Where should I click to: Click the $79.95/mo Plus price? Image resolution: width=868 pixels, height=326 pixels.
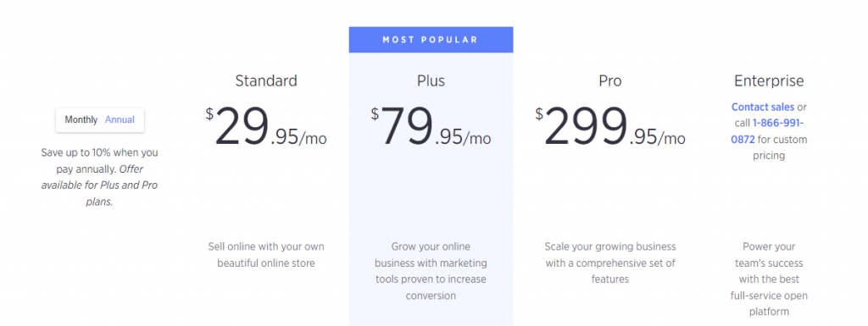pyautogui.click(x=431, y=126)
